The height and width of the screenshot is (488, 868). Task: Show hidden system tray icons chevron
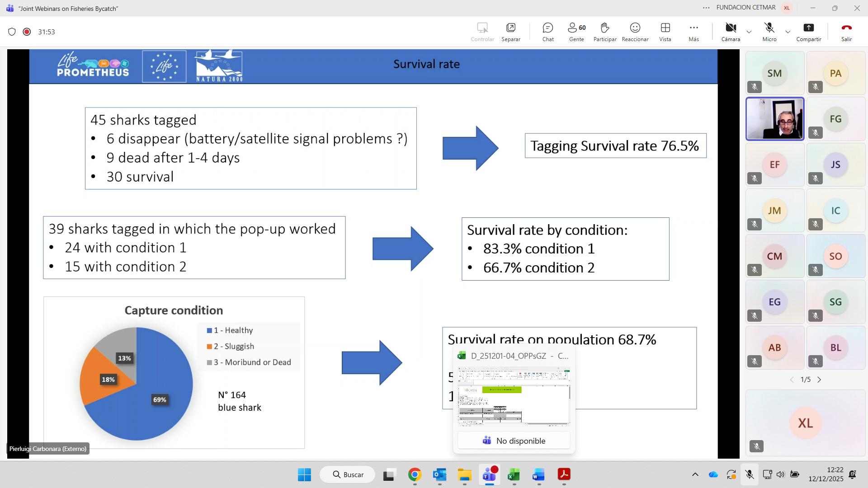coord(695,474)
